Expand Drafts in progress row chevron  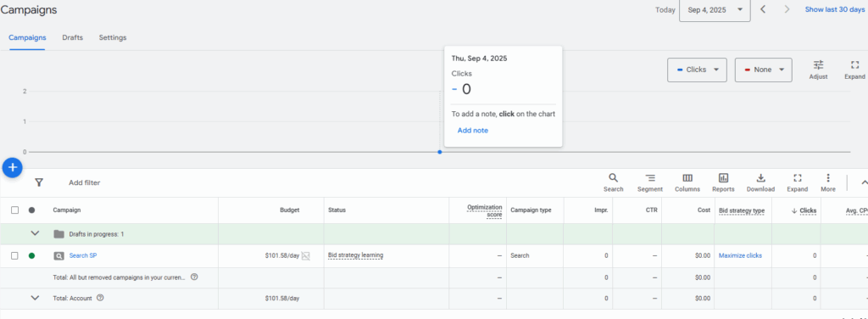click(x=35, y=233)
